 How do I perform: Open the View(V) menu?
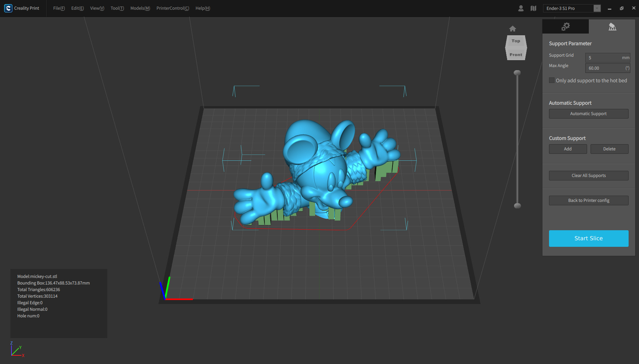click(97, 8)
